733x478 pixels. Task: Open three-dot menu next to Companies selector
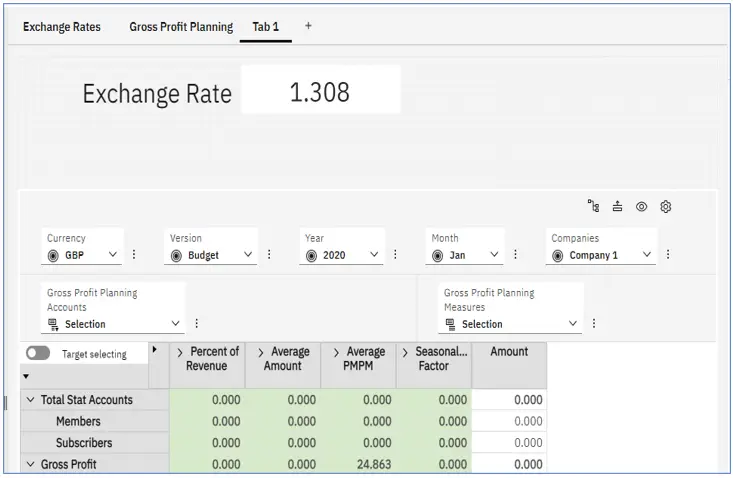(667, 255)
